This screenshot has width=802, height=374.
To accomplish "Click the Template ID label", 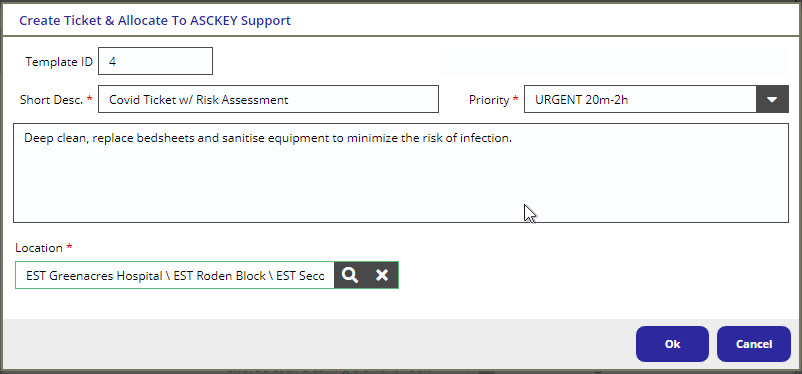I will (x=59, y=62).
